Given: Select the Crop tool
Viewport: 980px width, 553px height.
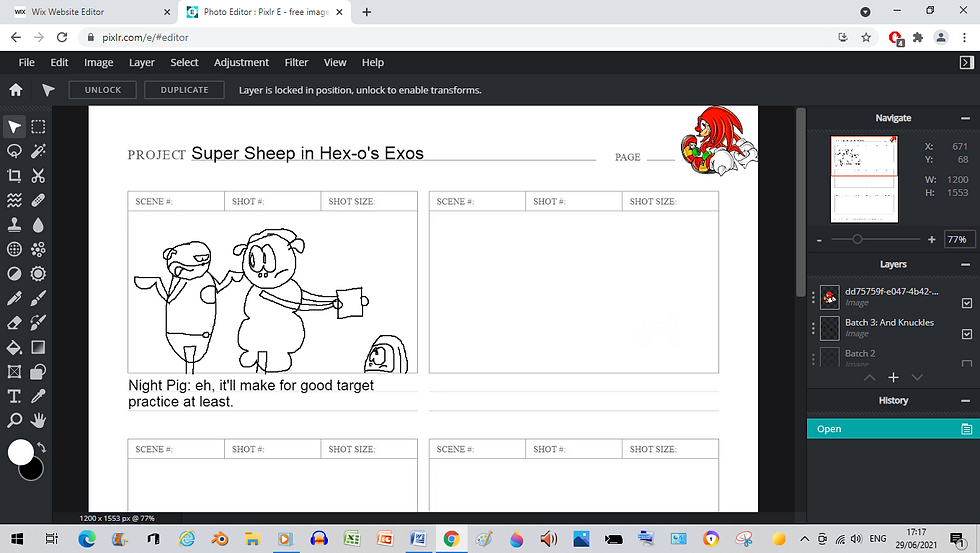Looking at the screenshot, I should [x=14, y=176].
